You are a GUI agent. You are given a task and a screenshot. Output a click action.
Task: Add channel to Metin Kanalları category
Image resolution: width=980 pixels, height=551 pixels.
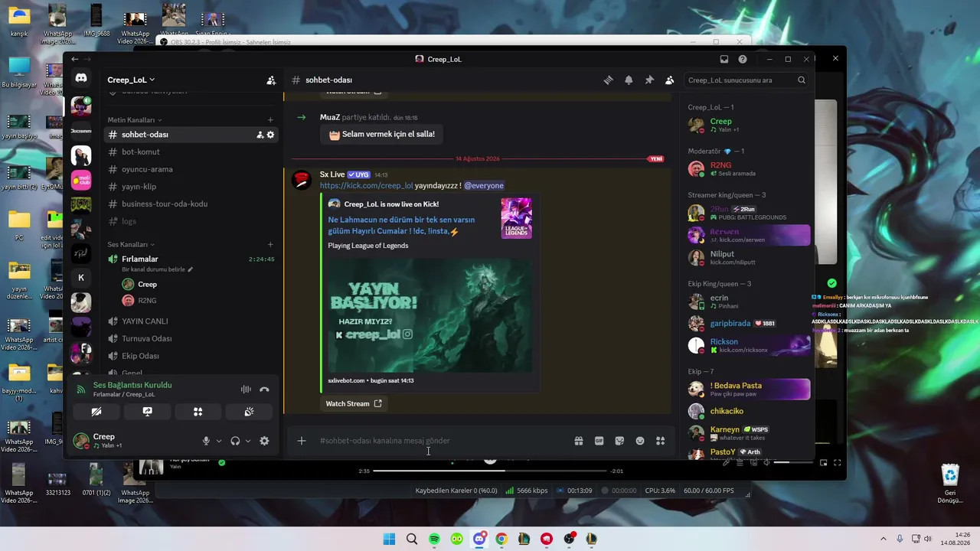[x=270, y=119]
